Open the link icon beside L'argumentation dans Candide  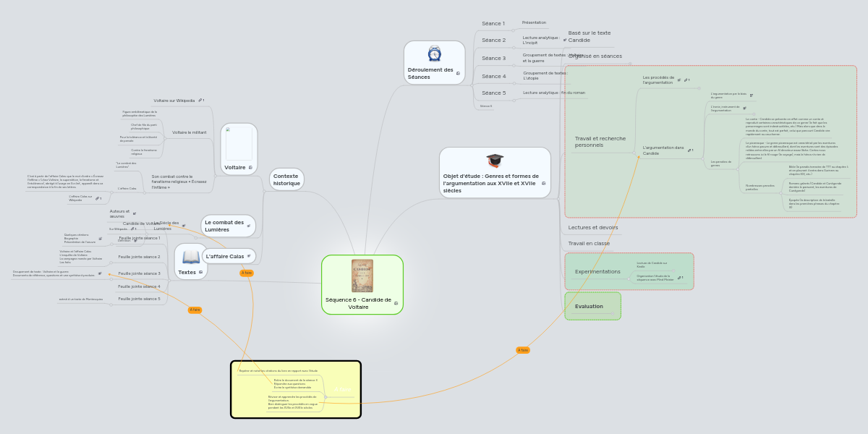click(691, 150)
